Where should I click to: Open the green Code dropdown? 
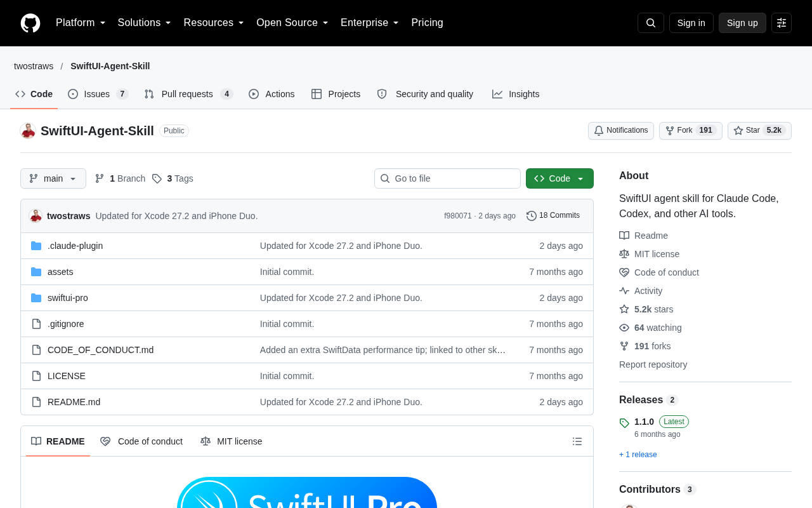560,178
